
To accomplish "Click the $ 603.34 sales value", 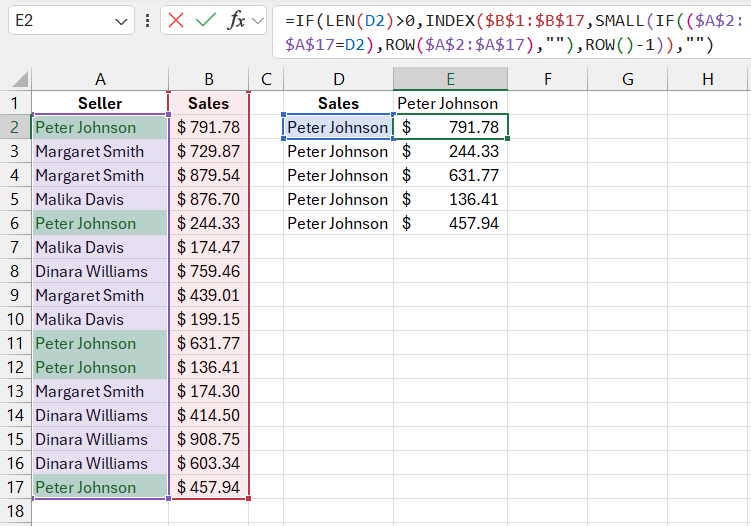I will click(x=209, y=463).
